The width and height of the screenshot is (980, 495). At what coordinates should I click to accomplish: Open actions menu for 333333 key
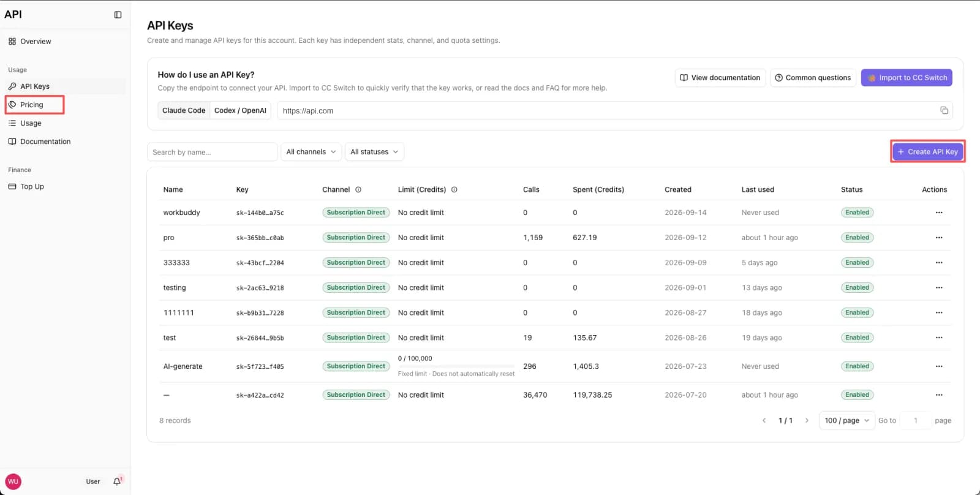tap(939, 263)
